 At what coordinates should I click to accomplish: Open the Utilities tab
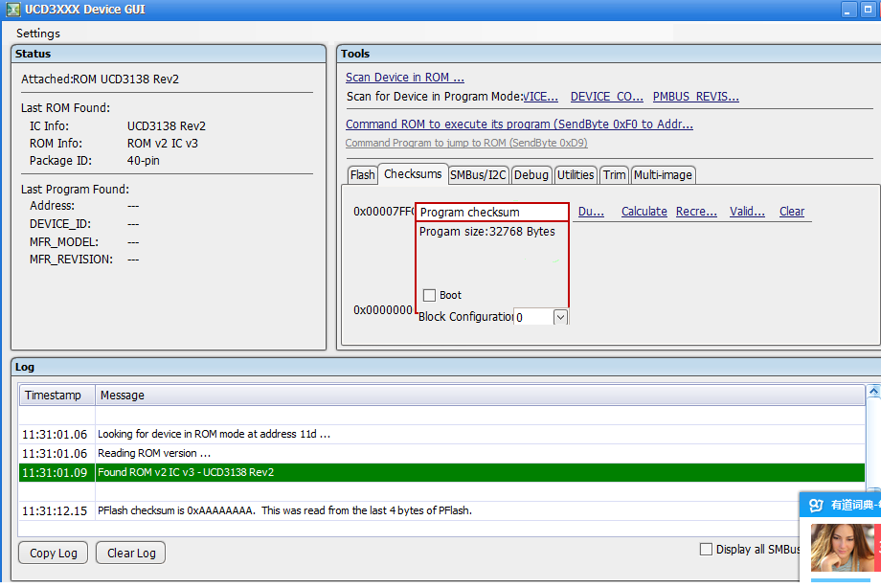pyautogui.click(x=576, y=175)
